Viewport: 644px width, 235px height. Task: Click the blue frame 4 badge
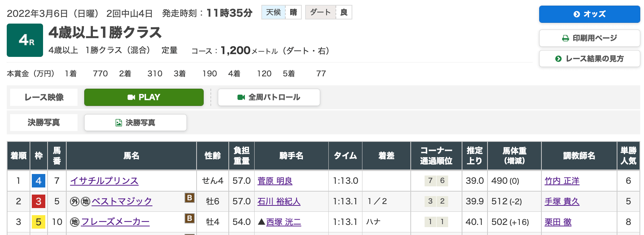tap(39, 181)
